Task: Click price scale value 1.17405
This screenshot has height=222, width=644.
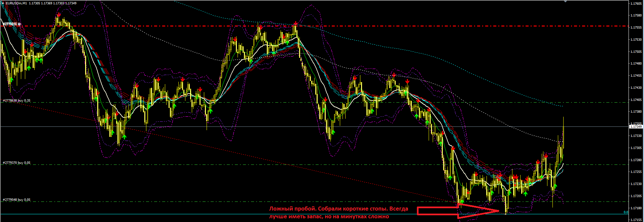Action: pyautogui.click(x=637, y=100)
